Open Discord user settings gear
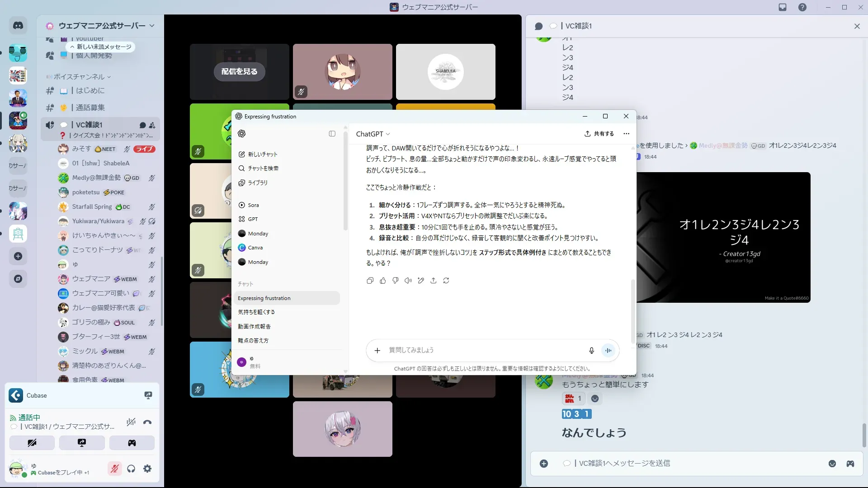868x488 pixels. click(147, 469)
